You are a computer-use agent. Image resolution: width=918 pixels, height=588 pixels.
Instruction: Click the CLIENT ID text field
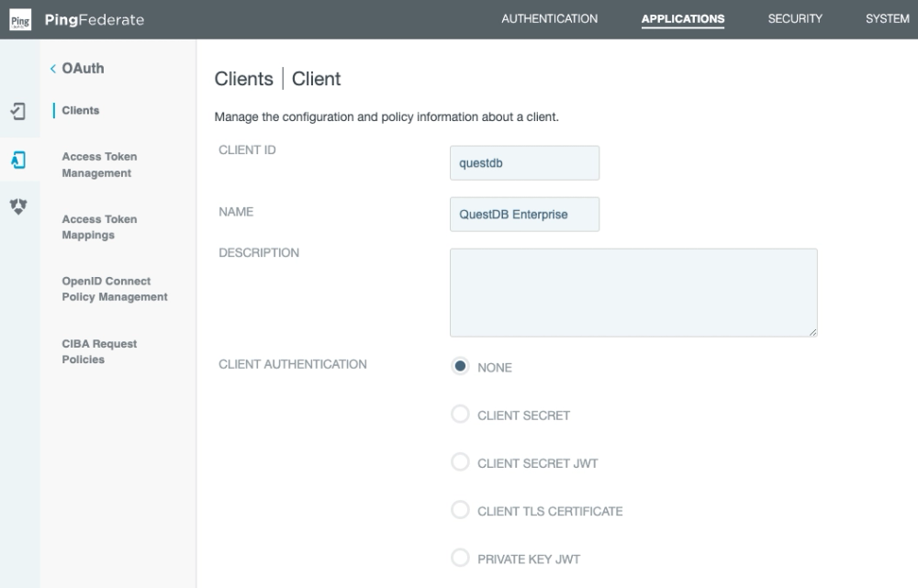click(524, 161)
